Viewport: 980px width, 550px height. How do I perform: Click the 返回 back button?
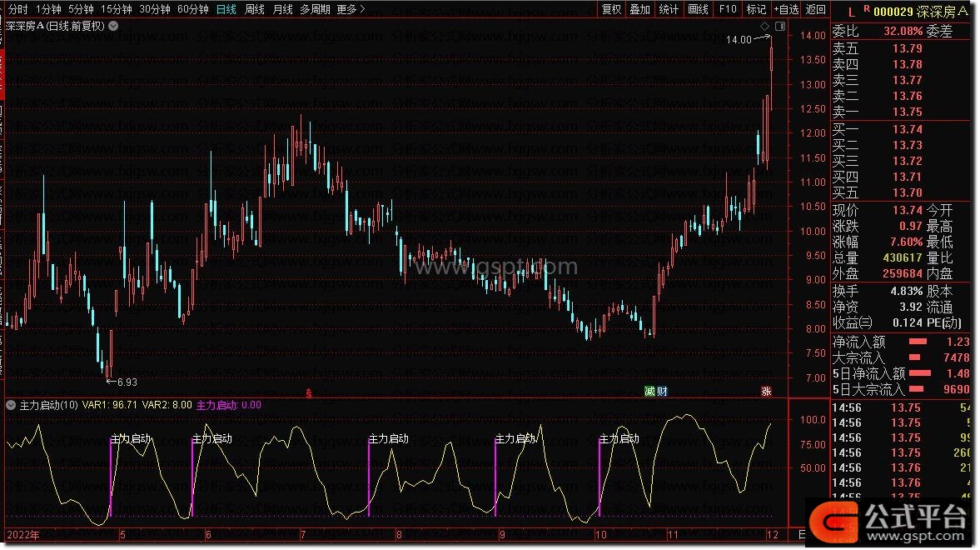[816, 9]
